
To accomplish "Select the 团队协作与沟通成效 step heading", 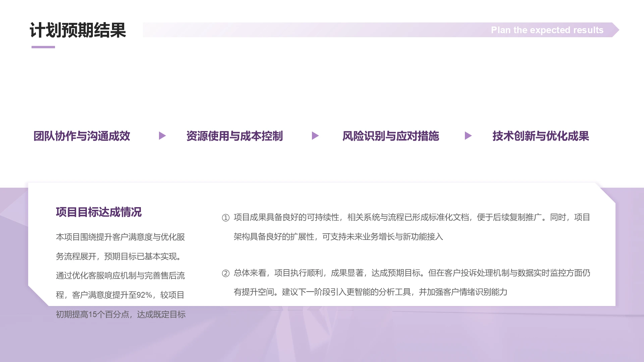I will click(82, 136).
